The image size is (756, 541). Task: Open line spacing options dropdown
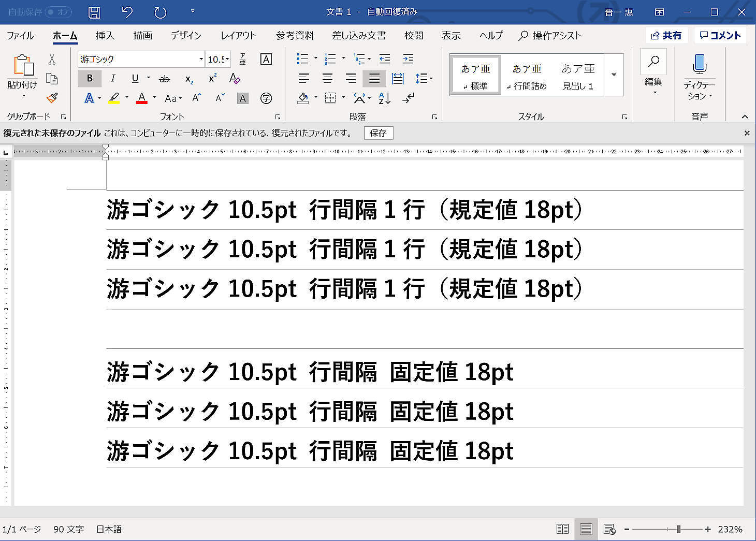(x=424, y=78)
